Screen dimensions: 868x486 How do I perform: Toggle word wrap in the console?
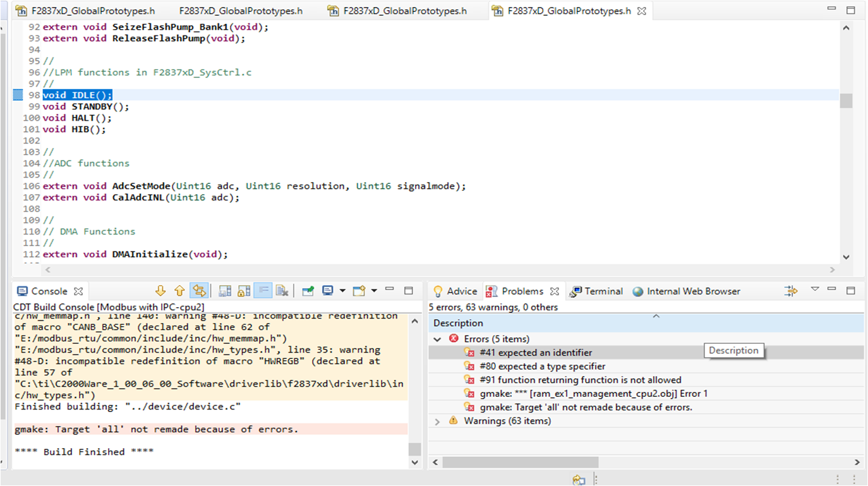(262, 290)
